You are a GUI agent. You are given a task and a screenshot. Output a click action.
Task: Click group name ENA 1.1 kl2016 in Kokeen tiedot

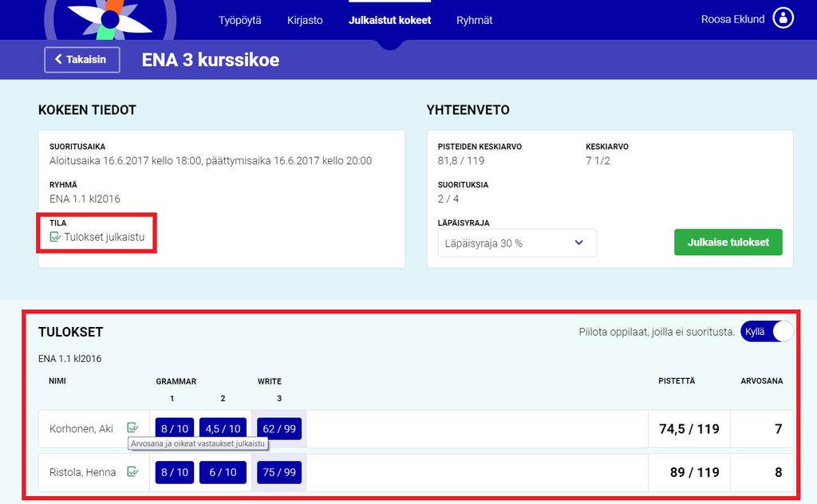click(85, 199)
